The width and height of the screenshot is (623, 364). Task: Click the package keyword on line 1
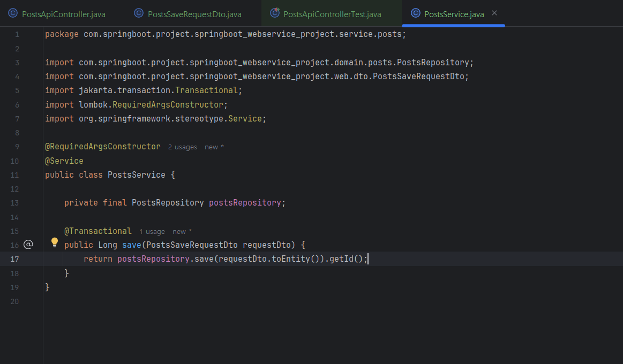coord(62,34)
